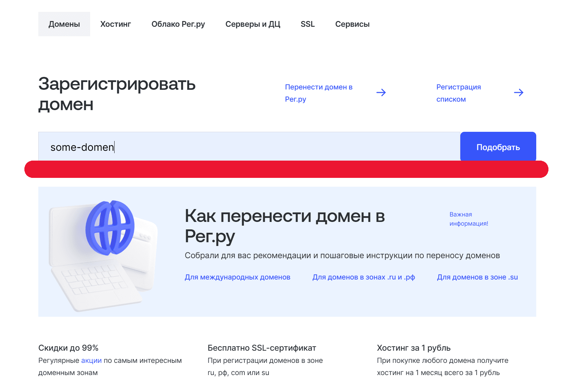Click the Бесплатно SSL-сертификат heading
The height and width of the screenshot is (392, 582).
[x=262, y=348]
